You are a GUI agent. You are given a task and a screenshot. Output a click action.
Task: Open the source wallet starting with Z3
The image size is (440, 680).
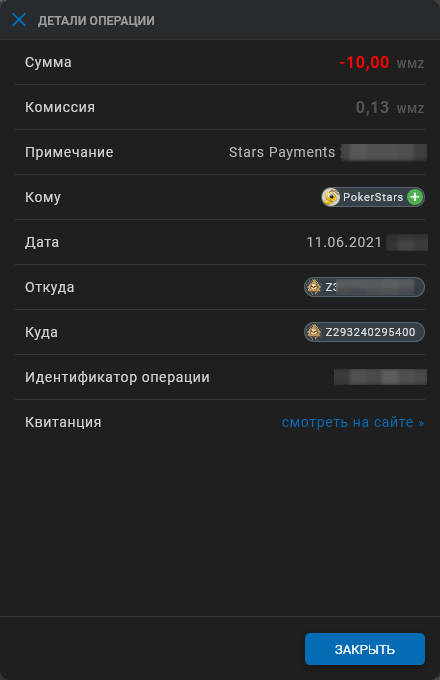point(364,287)
